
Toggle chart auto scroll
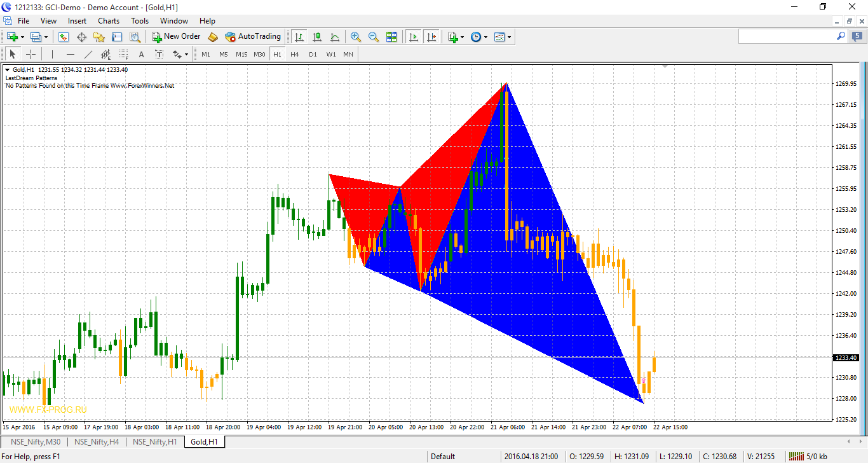[414, 36]
